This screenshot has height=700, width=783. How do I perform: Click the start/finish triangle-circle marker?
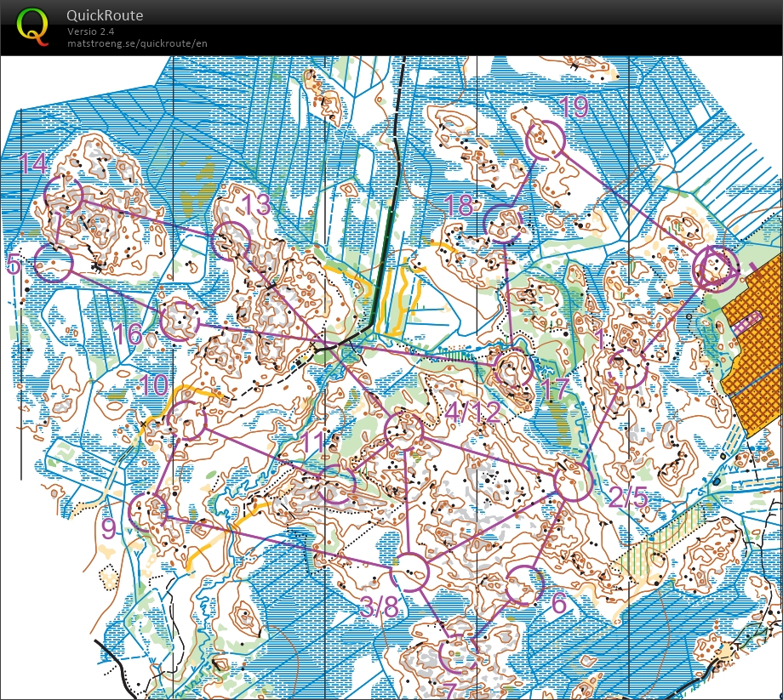pyautogui.click(x=714, y=268)
